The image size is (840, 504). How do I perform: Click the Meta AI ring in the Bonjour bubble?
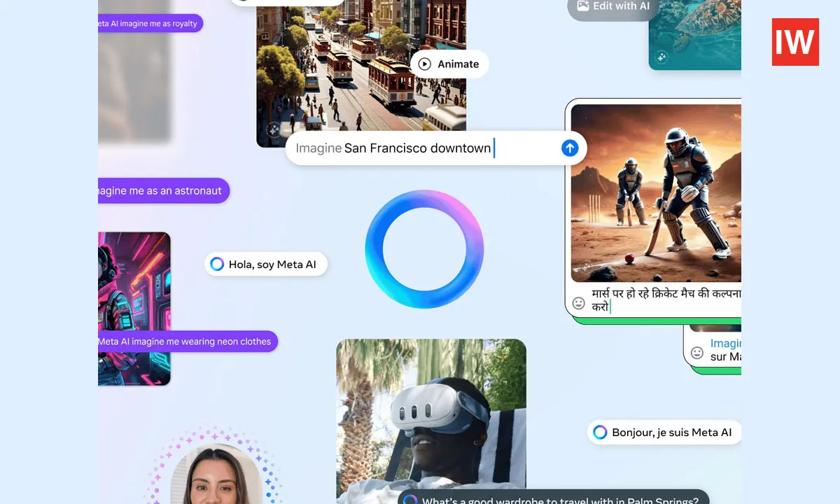[x=600, y=432]
